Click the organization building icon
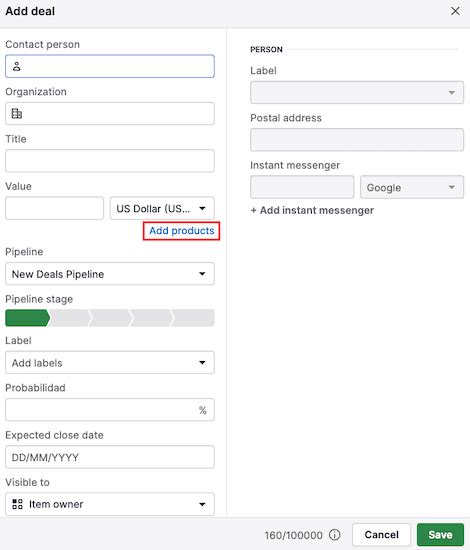This screenshot has height=550, width=470. point(16,114)
